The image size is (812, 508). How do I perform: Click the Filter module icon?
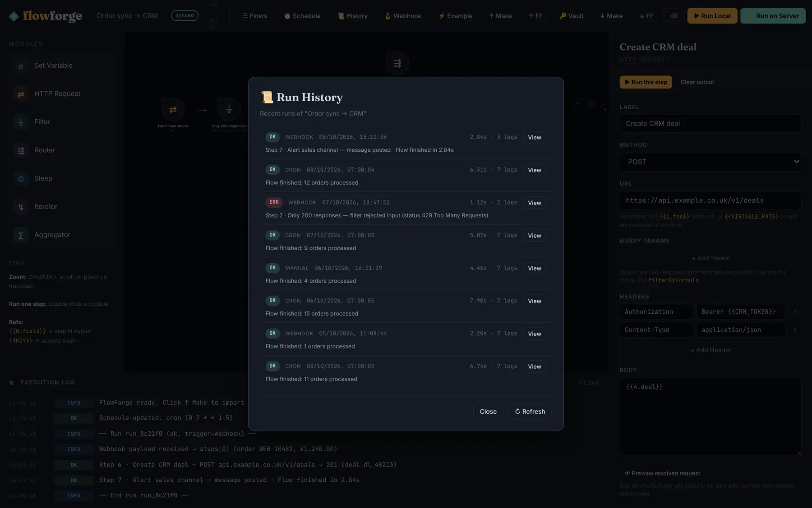coord(21,122)
